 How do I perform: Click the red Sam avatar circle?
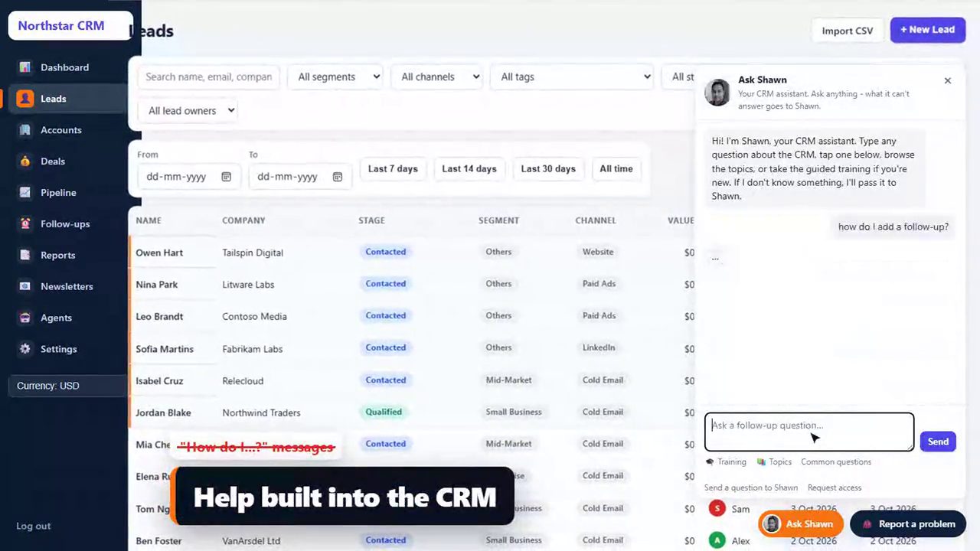(717, 508)
